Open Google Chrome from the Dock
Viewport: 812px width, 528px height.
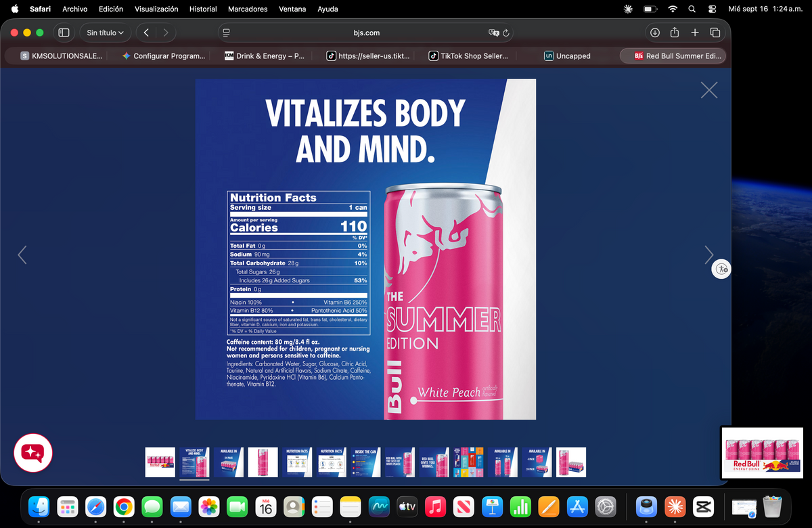123,506
